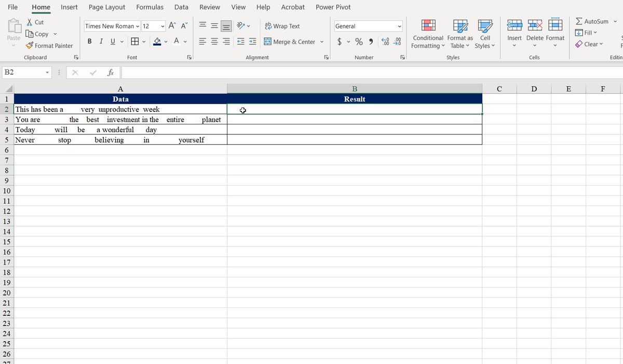Open the File tab

[x=13, y=7]
